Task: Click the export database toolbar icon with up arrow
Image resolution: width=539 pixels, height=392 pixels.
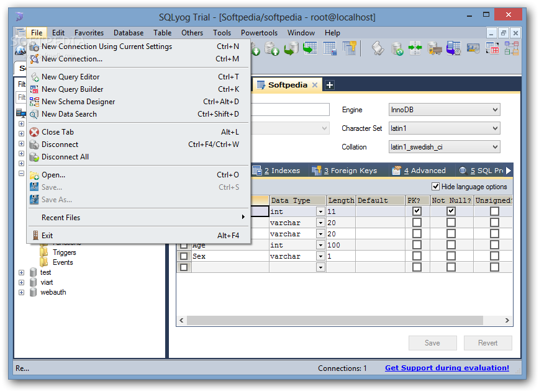Action: tap(272, 49)
